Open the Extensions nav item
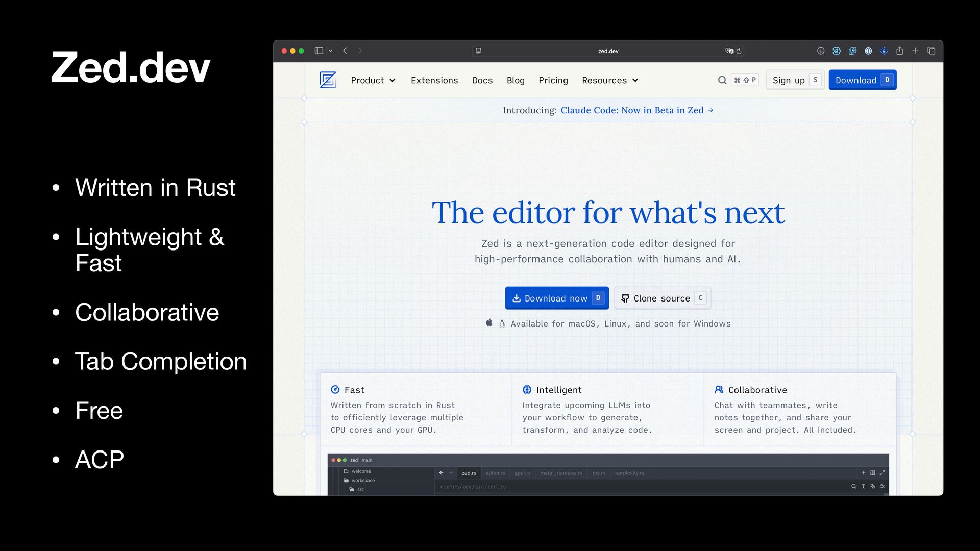Screen dimensions: 980x551 tap(434, 80)
